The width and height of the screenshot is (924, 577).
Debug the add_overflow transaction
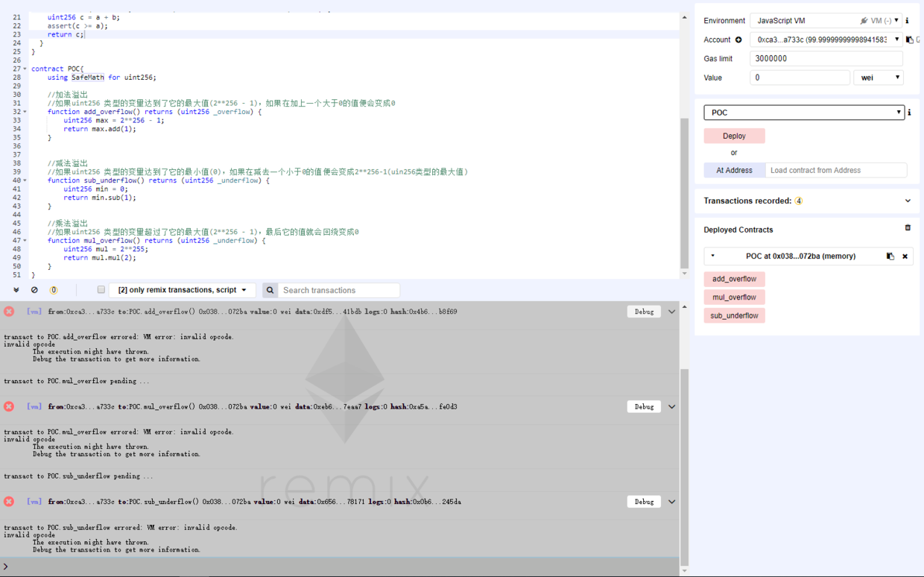644,312
